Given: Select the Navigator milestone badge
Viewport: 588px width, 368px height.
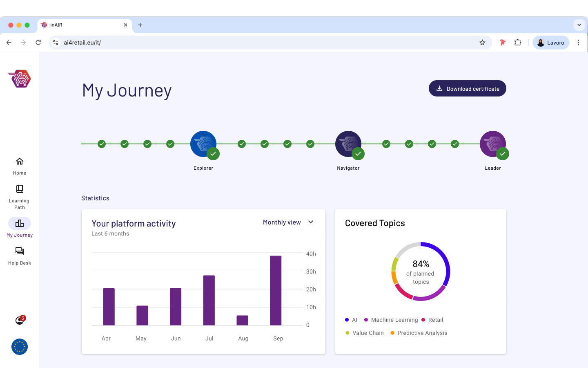Looking at the screenshot, I should tap(348, 144).
